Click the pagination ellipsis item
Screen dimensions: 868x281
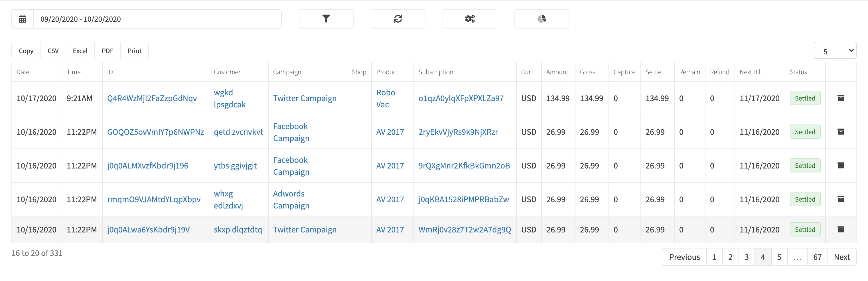pos(797,257)
